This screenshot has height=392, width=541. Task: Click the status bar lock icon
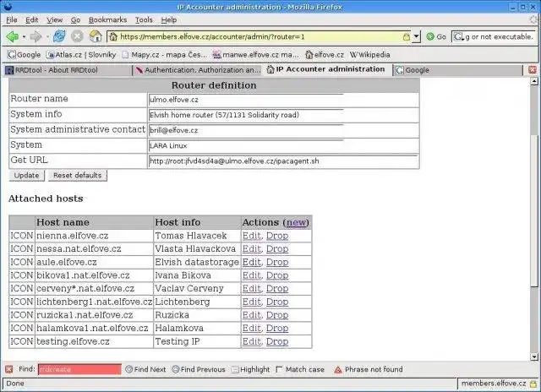[533, 384]
